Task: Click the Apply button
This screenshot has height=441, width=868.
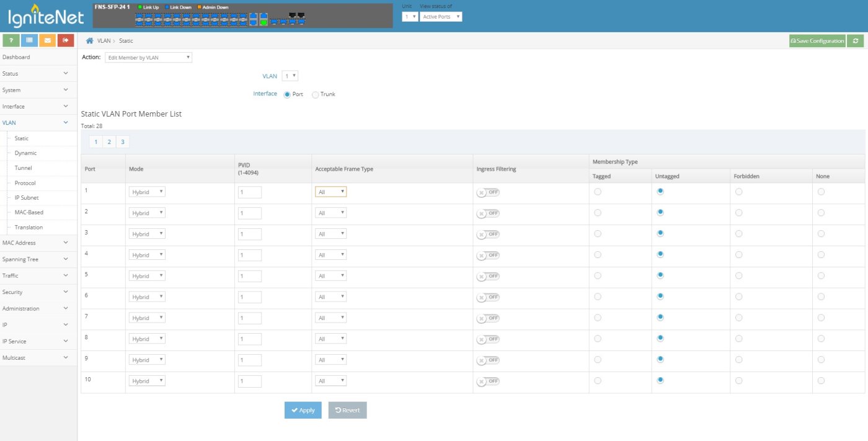Action: point(303,410)
